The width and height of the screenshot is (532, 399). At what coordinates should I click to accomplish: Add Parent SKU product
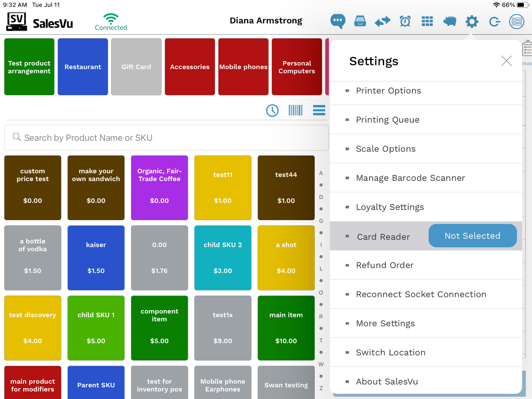96,383
